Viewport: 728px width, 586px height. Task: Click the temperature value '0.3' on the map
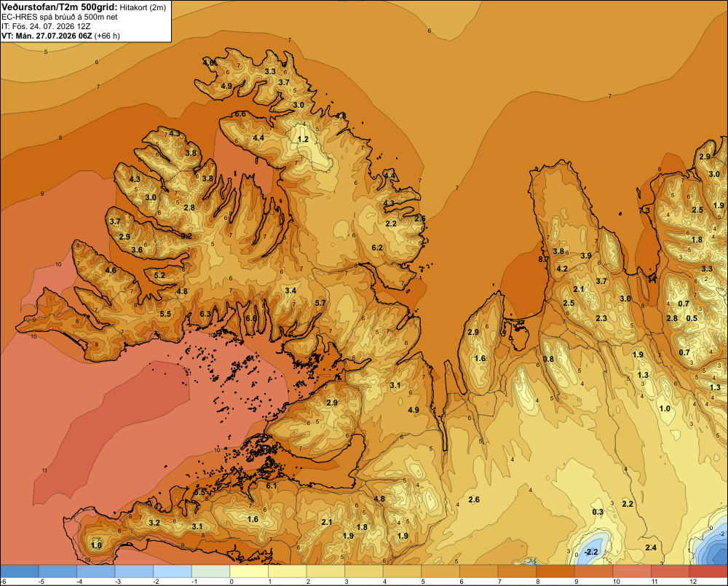(x=598, y=512)
